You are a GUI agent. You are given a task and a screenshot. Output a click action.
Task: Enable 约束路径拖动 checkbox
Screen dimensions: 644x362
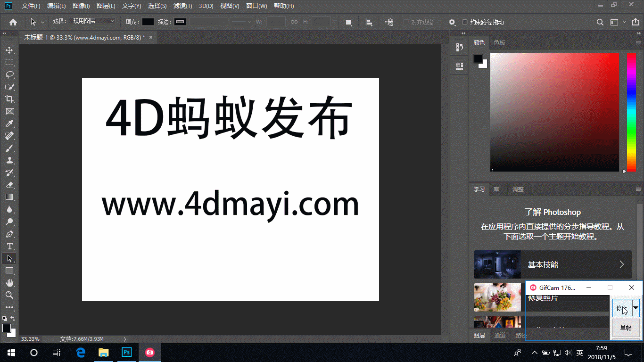point(465,22)
